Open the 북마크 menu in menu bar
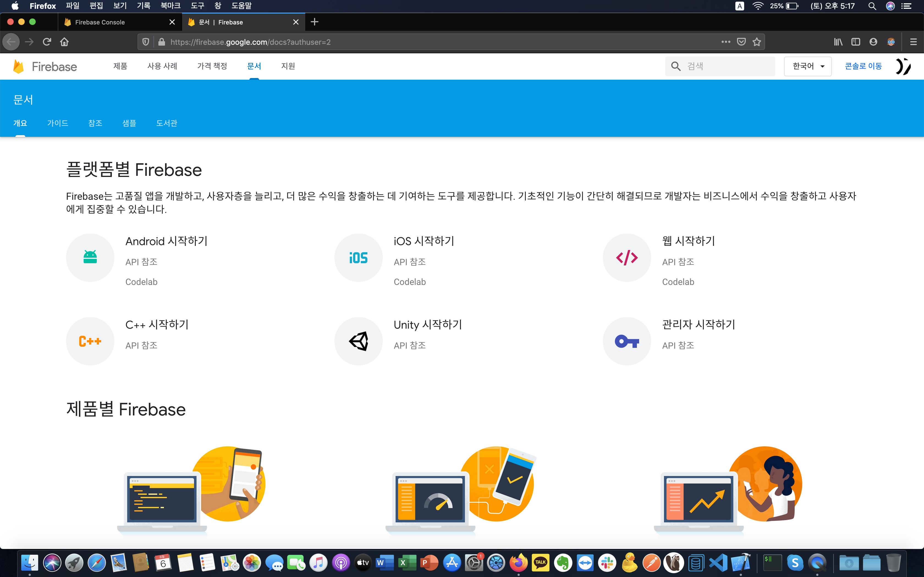924x577 pixels. [170, 6]
